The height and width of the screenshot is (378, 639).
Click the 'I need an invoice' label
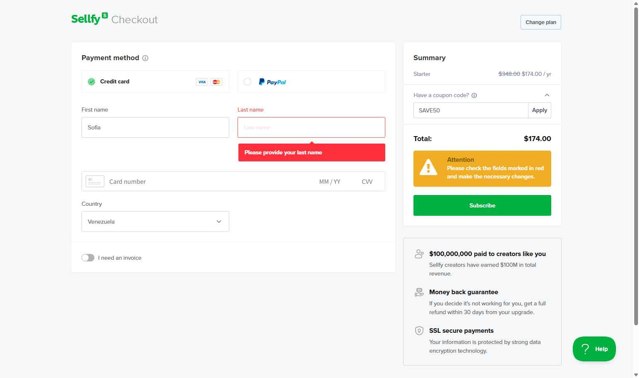coord(119,258)
